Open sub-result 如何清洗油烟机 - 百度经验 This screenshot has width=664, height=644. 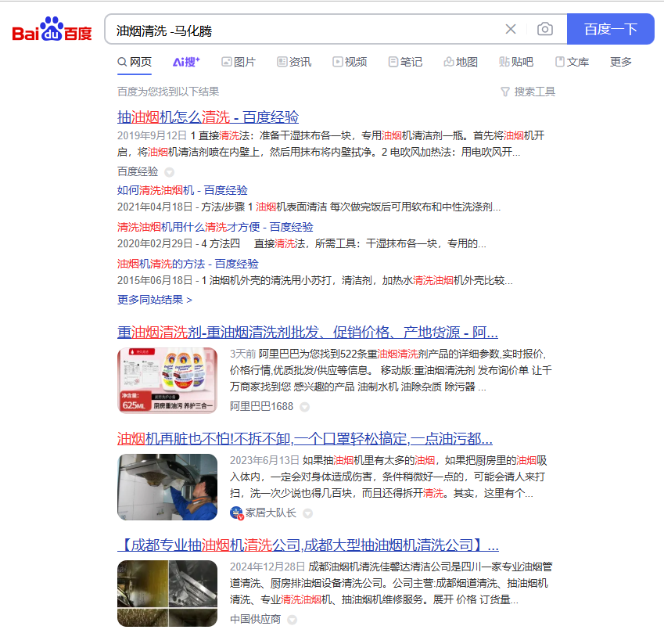click(182, 190)
